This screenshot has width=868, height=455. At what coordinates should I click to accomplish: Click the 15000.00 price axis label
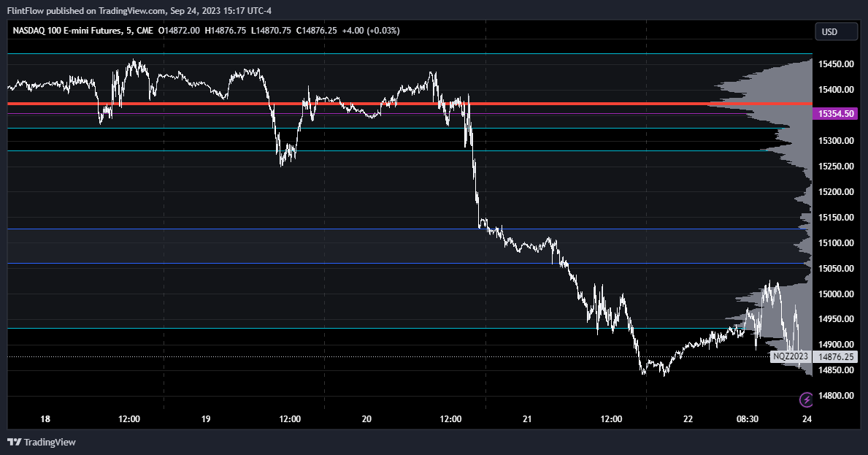pos(836,294)
